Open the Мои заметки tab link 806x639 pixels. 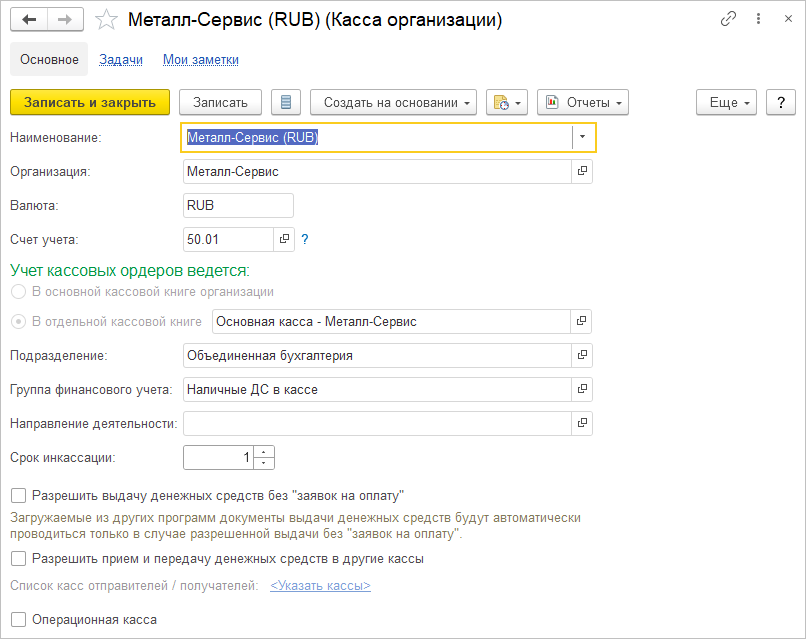[201, 60]
